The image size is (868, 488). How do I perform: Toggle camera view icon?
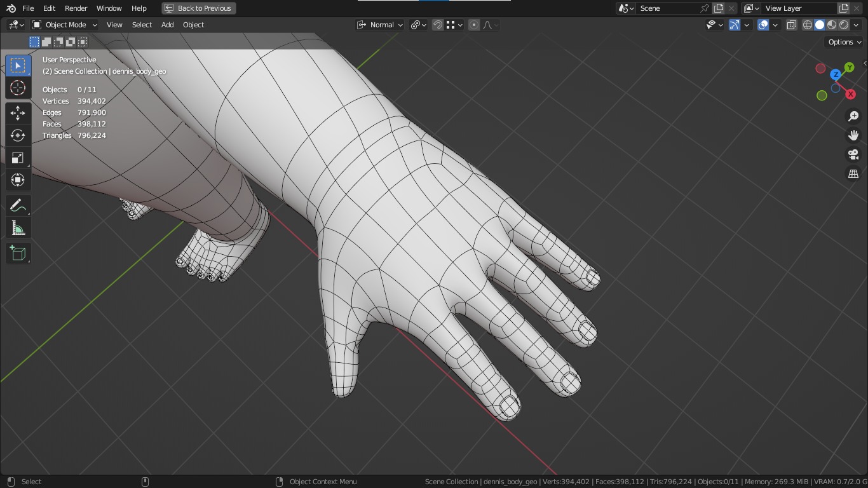(x=853, y=154)
